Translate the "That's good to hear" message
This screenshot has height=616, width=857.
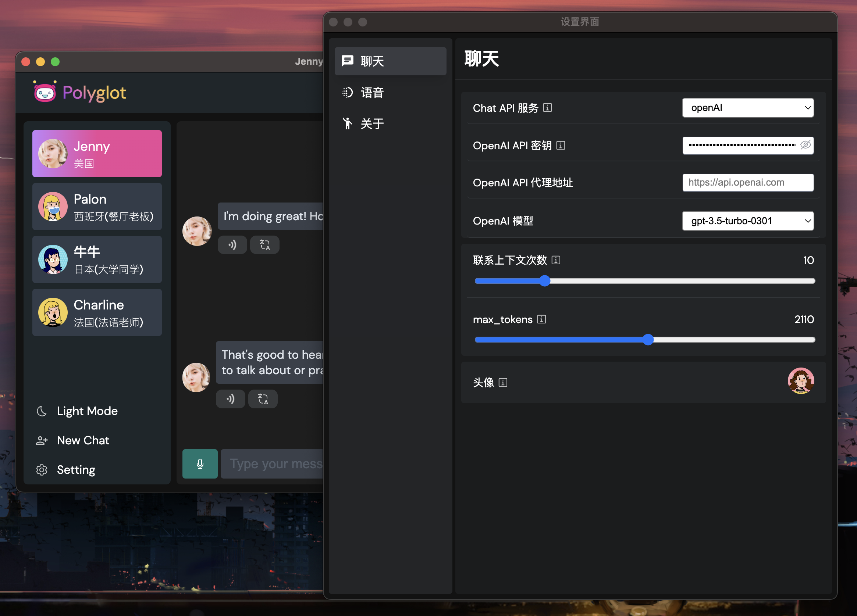(x=263, y=399)
